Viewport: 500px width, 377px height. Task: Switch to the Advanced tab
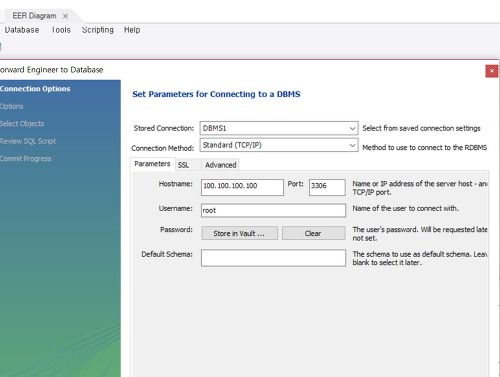pos(221,165)
